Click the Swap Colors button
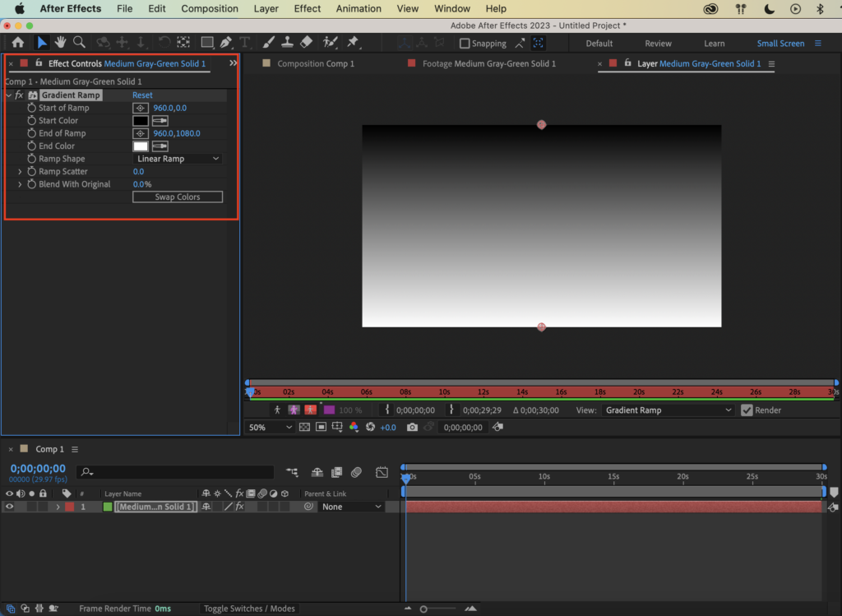Image resolution: width=842 pixels, height=616 pixels. click(178, 197)
